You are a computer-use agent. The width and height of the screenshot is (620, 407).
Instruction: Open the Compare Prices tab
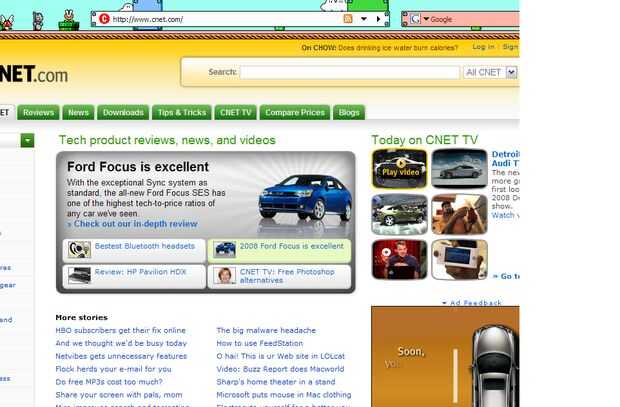(295, 112)
